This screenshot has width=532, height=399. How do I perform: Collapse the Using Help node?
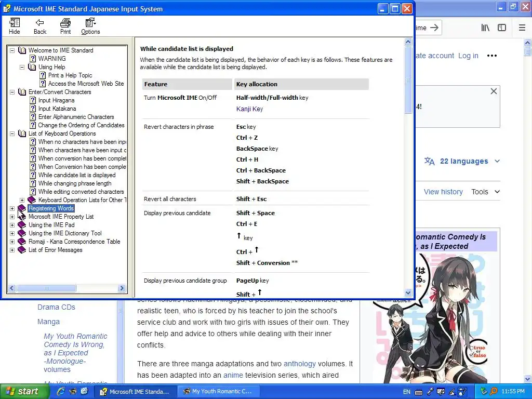(22, 67)
